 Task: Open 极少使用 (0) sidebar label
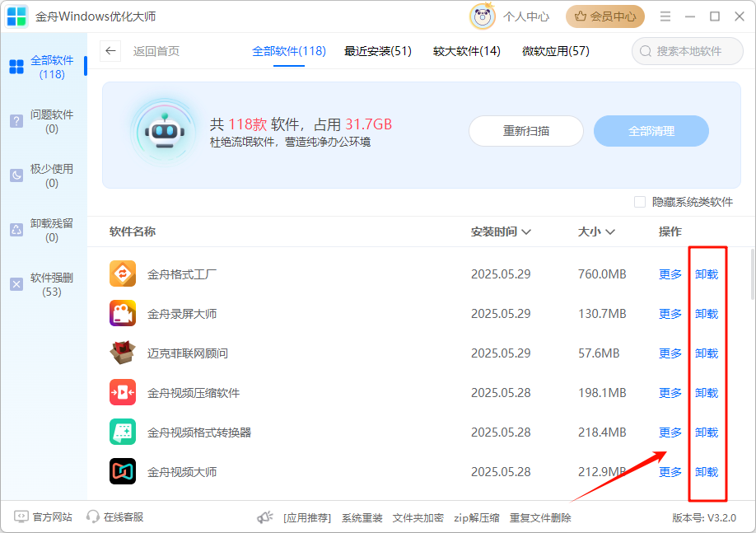[52, 176]
